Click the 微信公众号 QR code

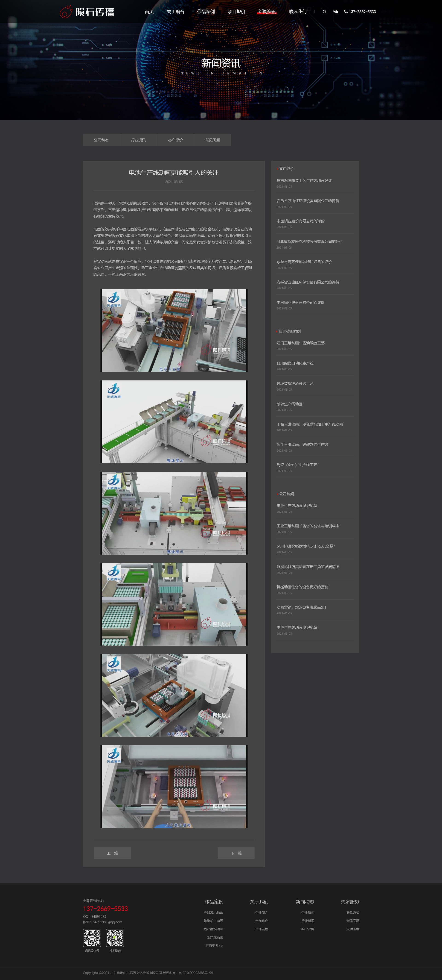point(92,938)
